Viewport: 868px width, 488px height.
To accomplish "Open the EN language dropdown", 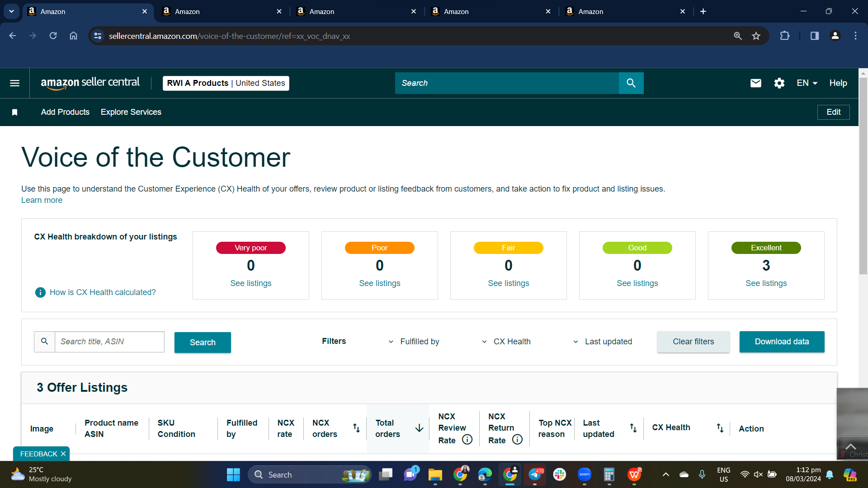I will point(807,83).
